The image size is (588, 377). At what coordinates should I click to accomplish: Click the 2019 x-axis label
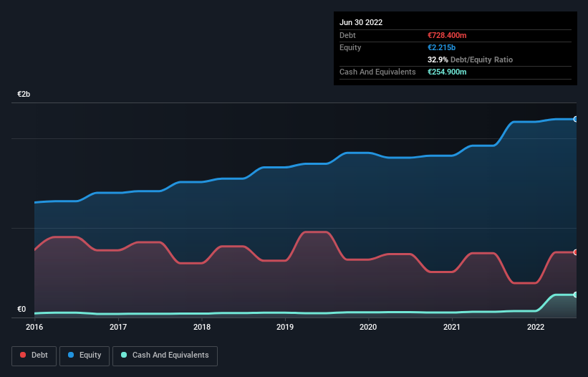[285, 327]
